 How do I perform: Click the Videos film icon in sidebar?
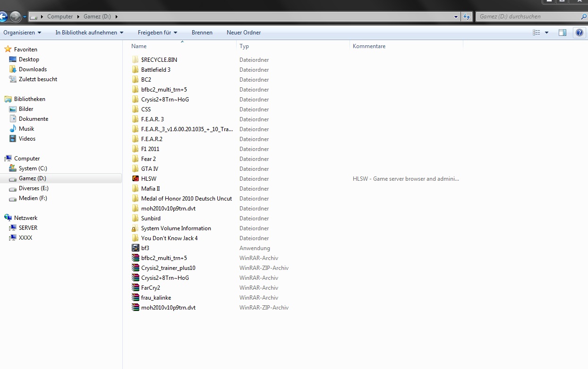point(13,139)
